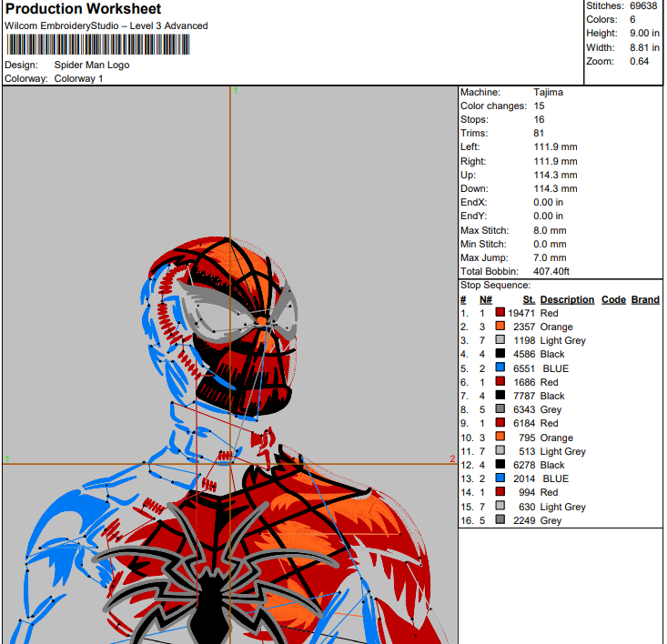
Task: Click stitch count '6551' for BLUE
Action: pyautogui.click(x=524, y=368)
